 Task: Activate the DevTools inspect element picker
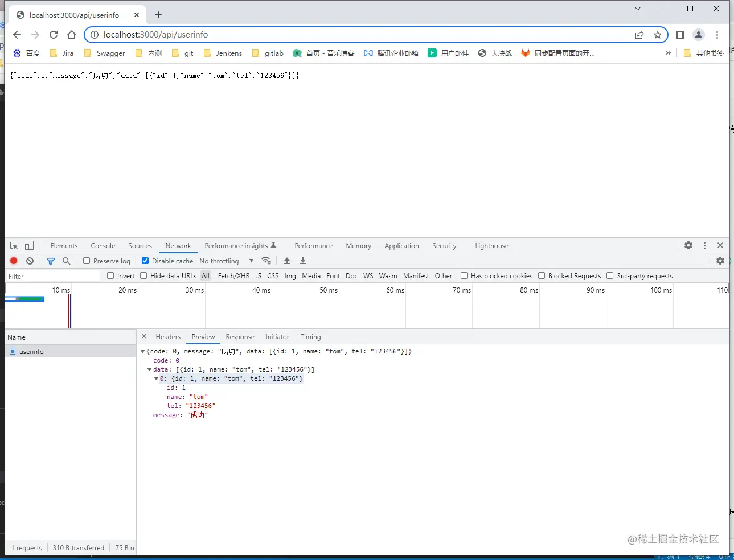pyautogui.click(x=14, y=245)
